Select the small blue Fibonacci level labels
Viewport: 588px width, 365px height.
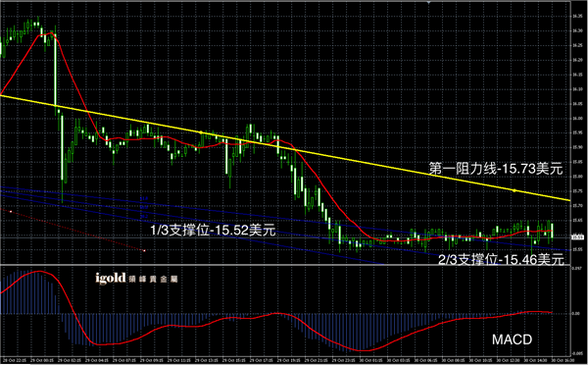click(144, 207)
